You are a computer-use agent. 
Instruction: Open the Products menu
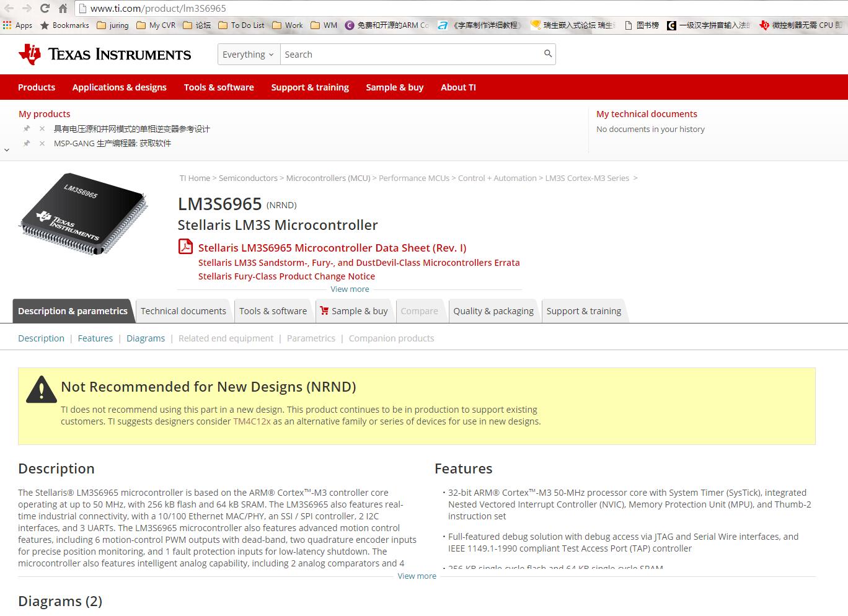click(x=37, y=87)
